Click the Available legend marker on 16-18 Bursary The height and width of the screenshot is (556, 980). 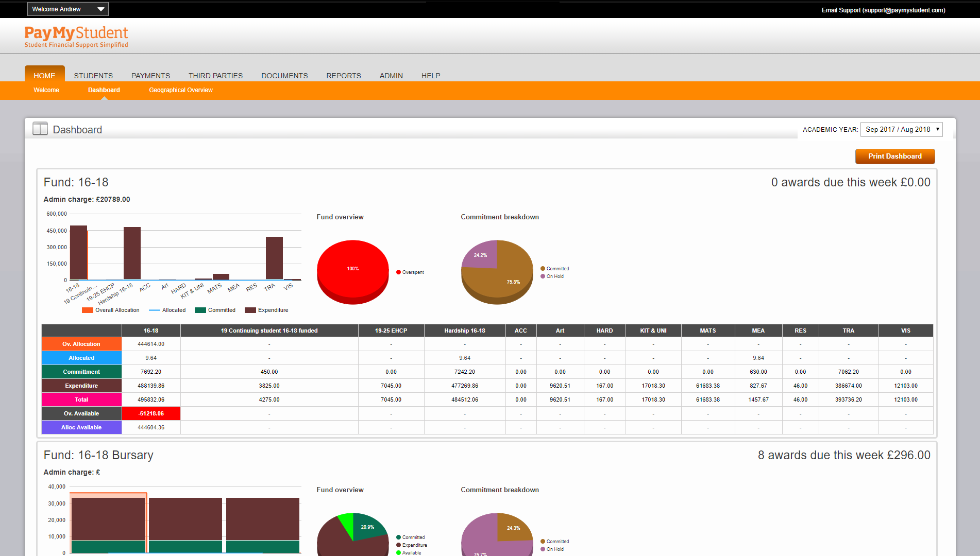[397, 552]
